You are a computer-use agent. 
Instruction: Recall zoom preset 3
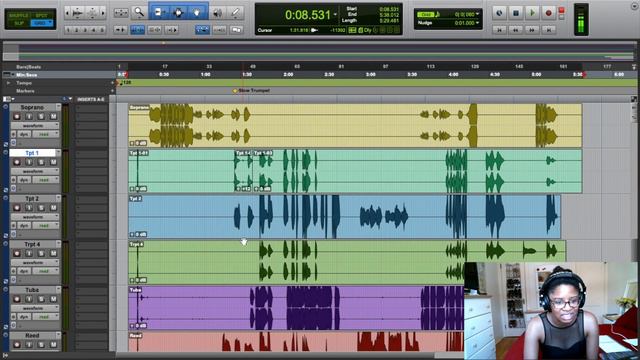(x=85, y=30)
